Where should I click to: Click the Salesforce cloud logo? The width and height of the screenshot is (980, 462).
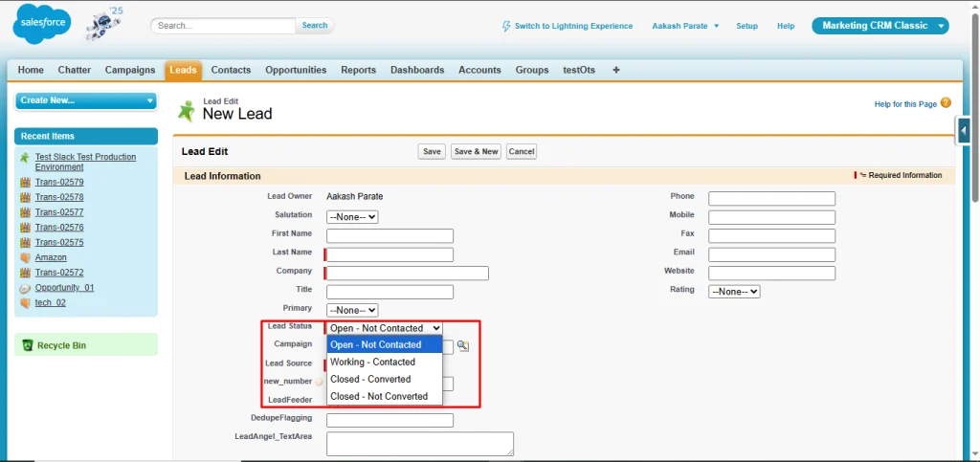coord(41,23)
